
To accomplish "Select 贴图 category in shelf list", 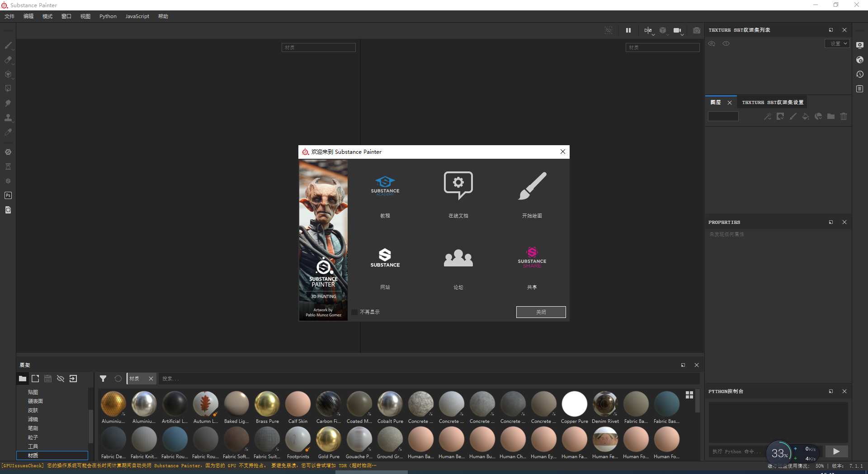I will [x=33, y=392].
